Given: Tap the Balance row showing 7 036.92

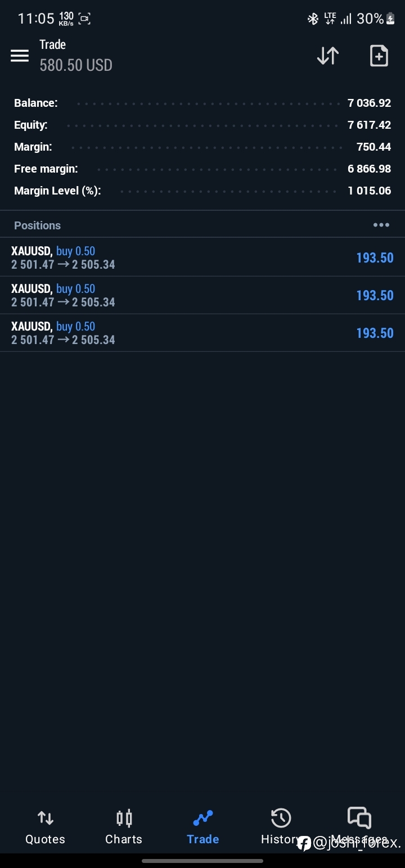Looking at the screenshot, I should [202, 103].
